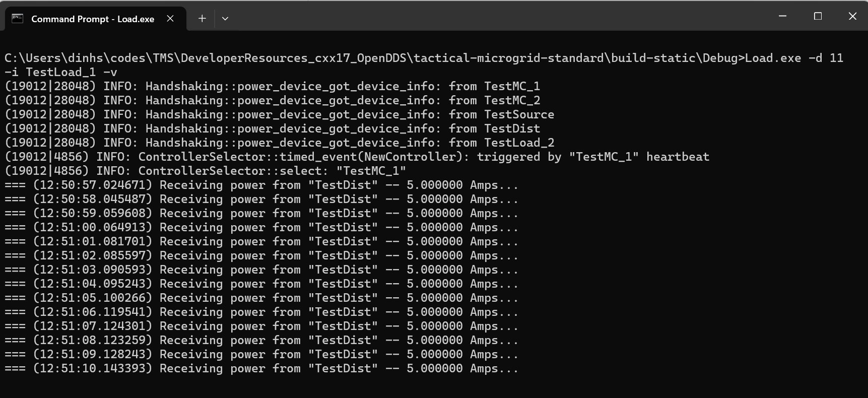Click the device info line from TestLoad_2
Screen dimensions: 868x398
point(279,143)
